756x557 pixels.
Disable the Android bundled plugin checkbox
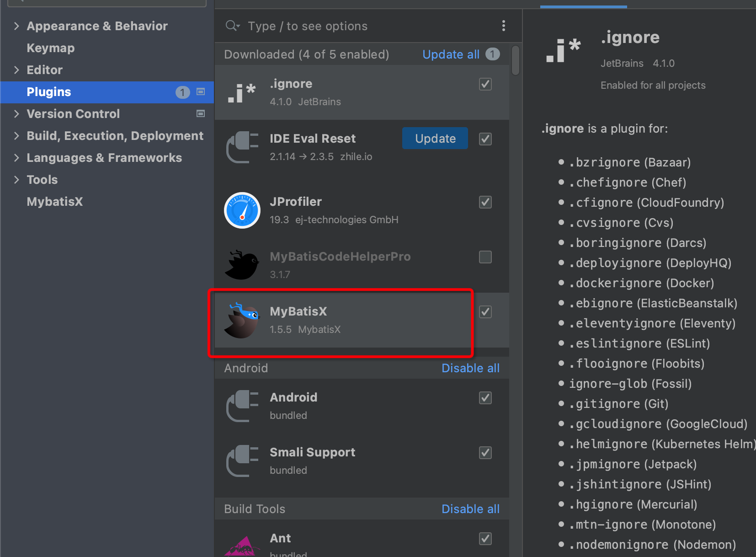click(x=485, y=398)
